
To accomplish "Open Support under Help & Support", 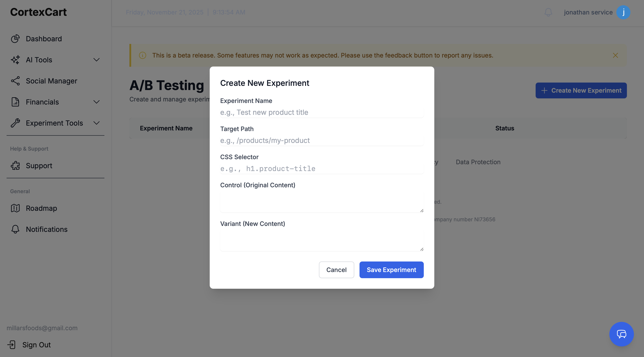I will pyautogui.click(x=39, y=165).
